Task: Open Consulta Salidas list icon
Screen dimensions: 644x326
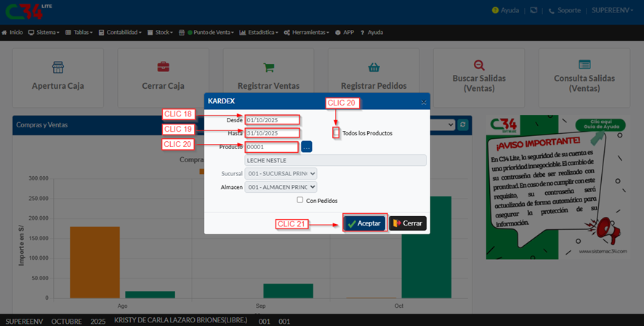Action: pyautogui.click(x=584, y=65)
